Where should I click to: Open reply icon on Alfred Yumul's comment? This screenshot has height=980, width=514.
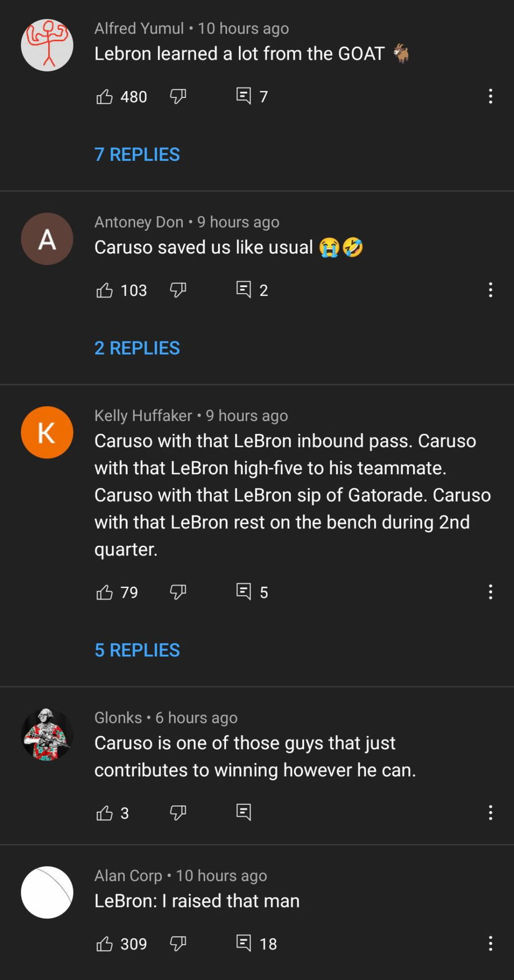click(244, 96)
